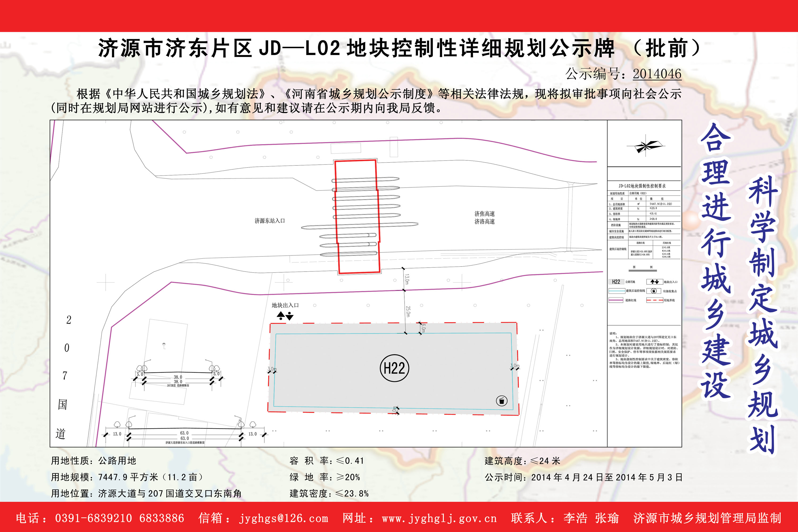The height and width of the screenshot is (532, 798).
Task: Click the phone number 0391-6839210
Action: [93, 518]
